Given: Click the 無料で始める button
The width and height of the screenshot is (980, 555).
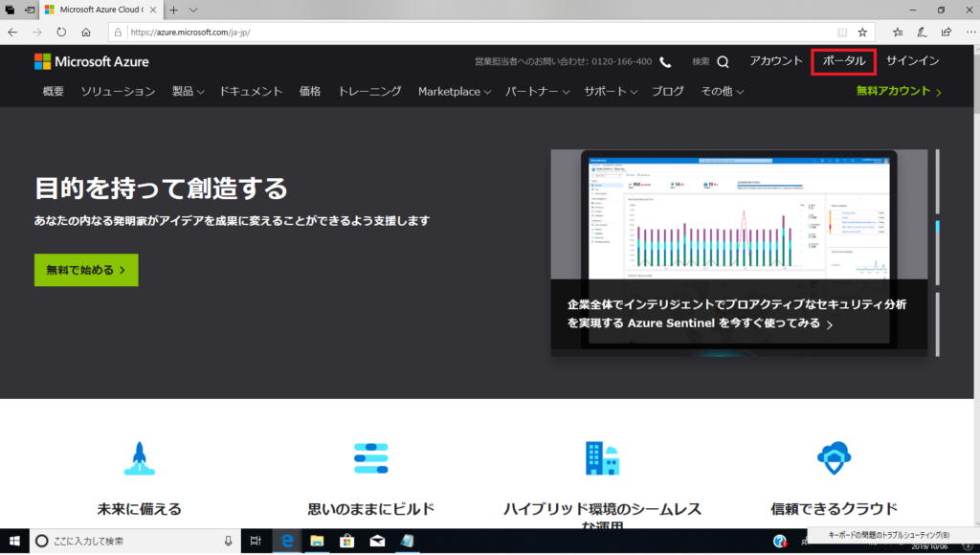Looking at the screenshot, I should click(86, 270).
